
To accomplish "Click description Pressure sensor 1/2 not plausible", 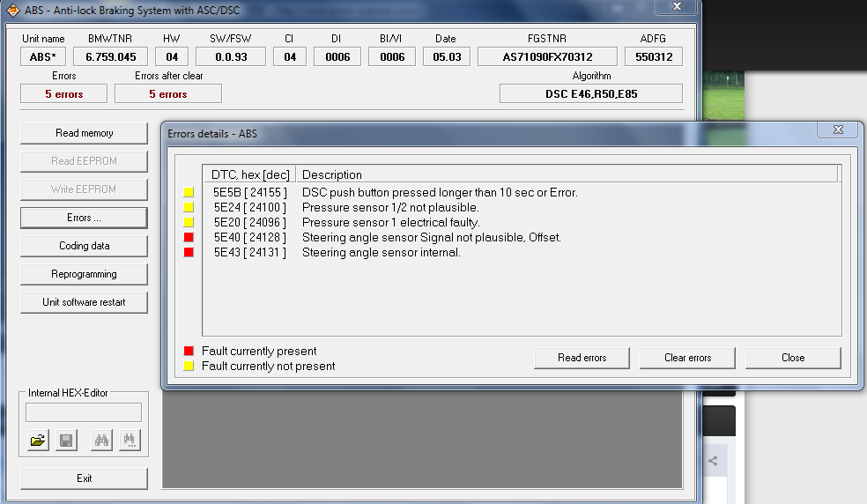I will tap(390, 207).
